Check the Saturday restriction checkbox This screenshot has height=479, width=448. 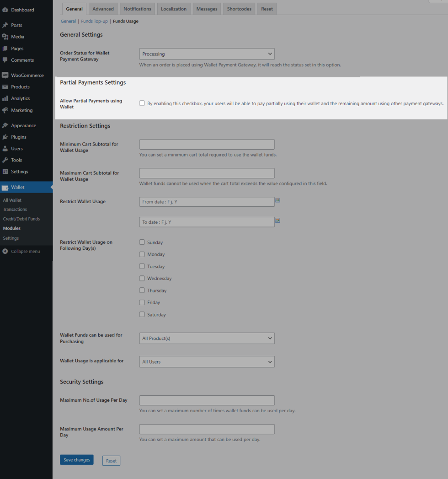(x=142, y=314)
